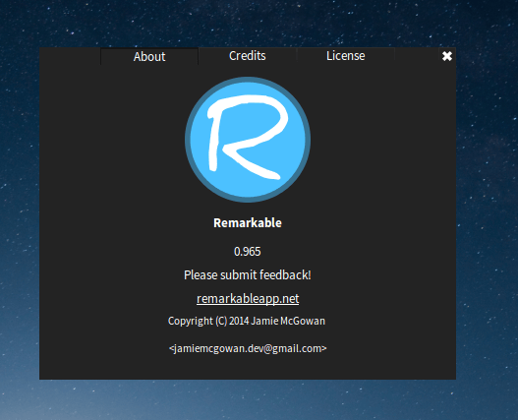Open the Credits tab
The width and height of the screenshot is (518, 420).
248,56
